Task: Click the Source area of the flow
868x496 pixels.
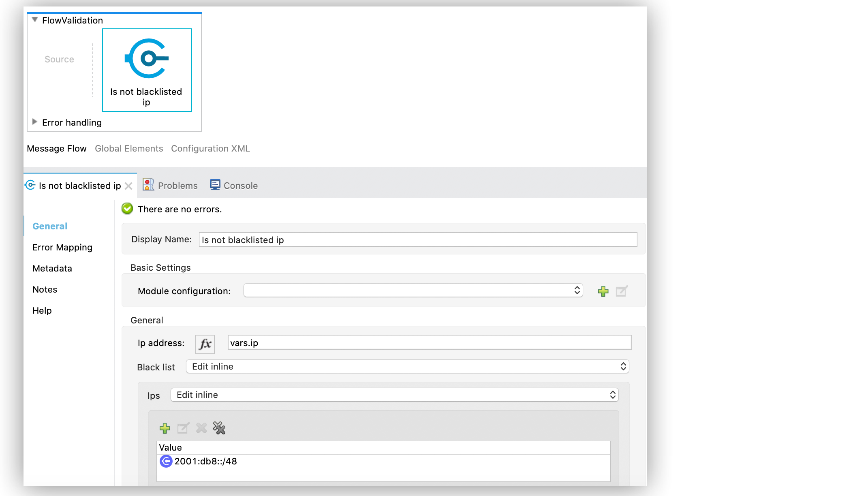Action: 59,59
